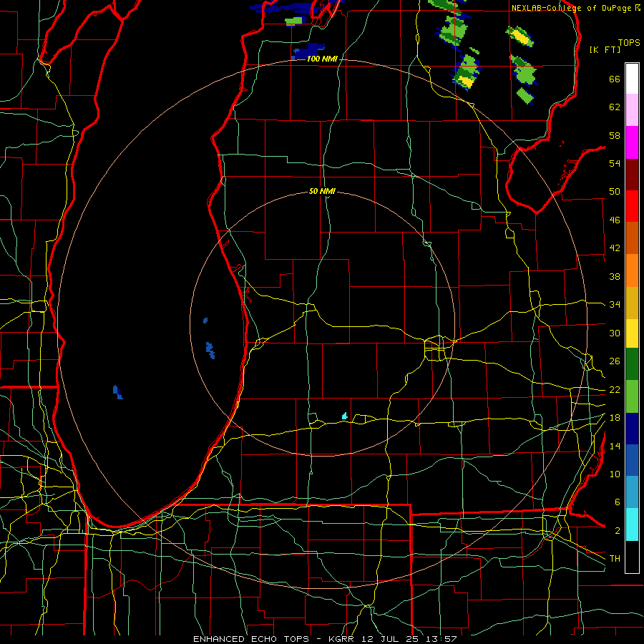Click the black TH threshold swatch

(x=632, y=557)
